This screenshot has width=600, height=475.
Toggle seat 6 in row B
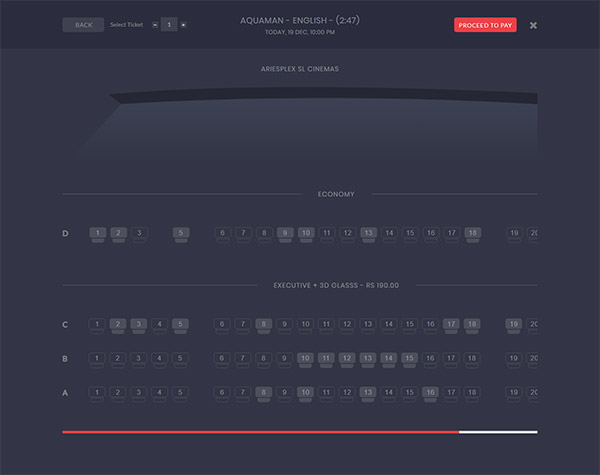(x=222, y=359)
